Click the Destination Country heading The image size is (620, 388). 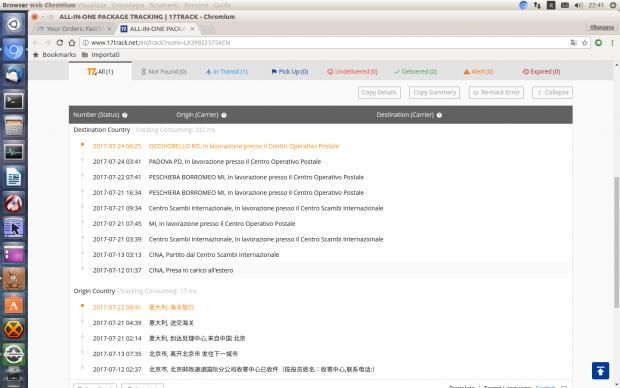pos(102,130)
